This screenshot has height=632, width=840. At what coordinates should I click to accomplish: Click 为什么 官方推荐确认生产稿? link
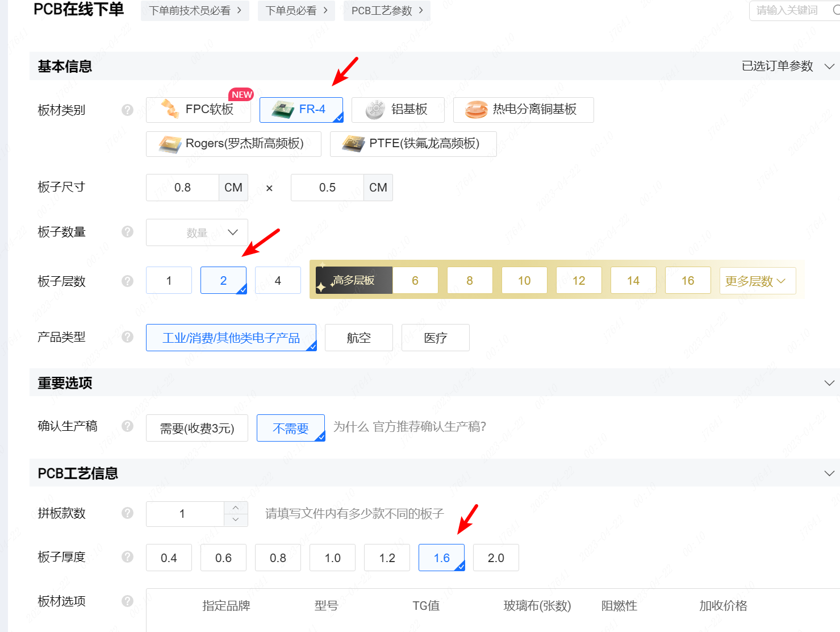(409, 427)
